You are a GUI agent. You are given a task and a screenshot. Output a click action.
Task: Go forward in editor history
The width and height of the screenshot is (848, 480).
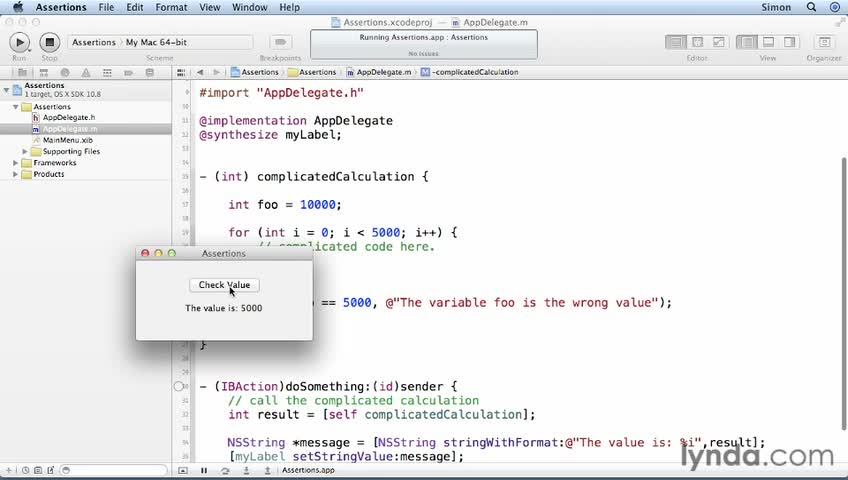coord(216,72)
